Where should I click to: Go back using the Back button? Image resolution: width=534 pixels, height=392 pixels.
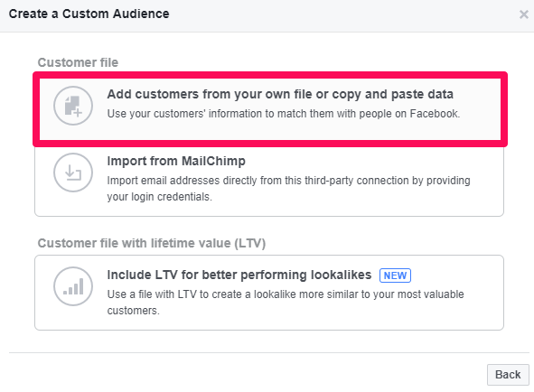click(508, 375)
